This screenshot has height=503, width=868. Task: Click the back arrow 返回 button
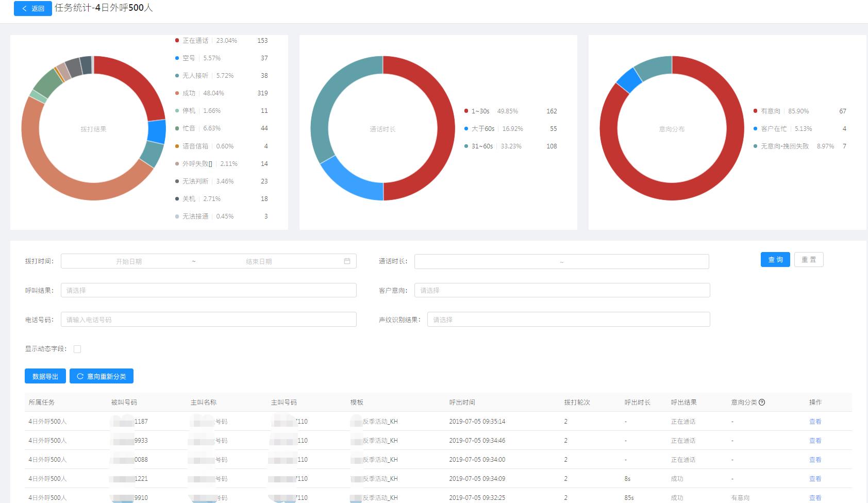point(32,9)
